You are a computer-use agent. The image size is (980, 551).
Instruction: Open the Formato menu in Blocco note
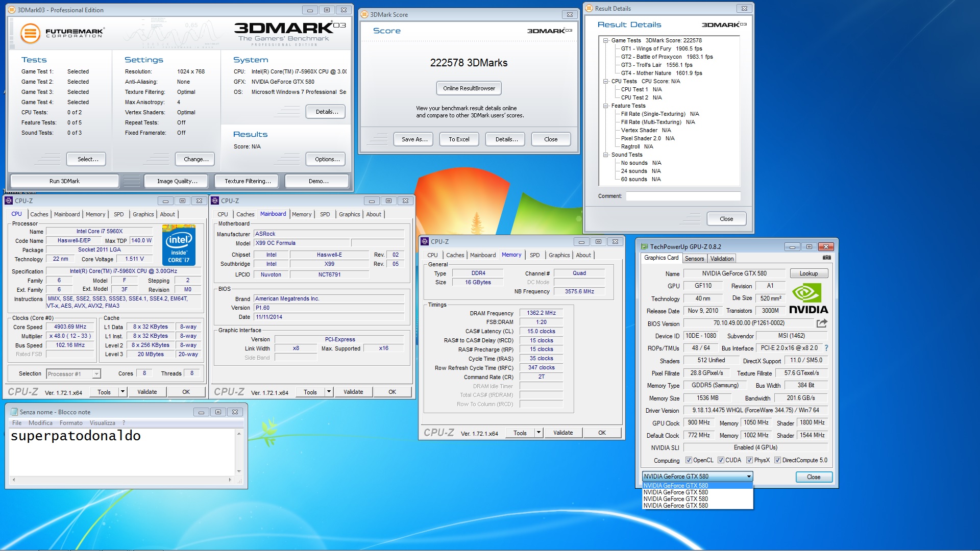pyautogui.click(x=71, y=423)
